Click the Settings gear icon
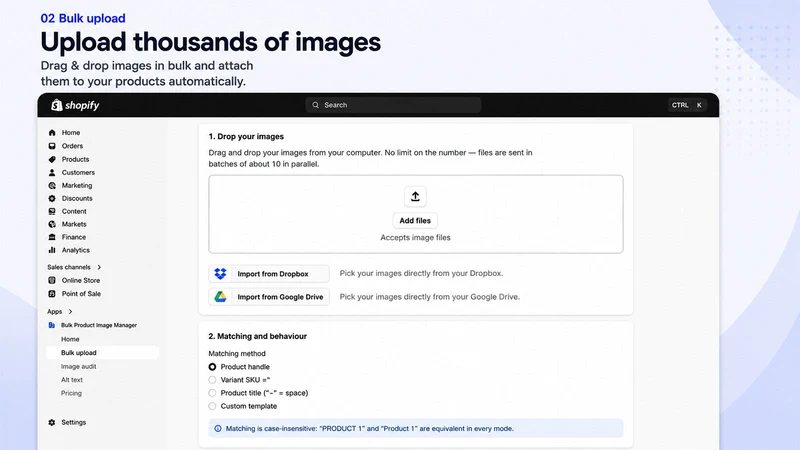Image resolution: width=800 pixels, height=450 pixels. [x=52, y=422]
